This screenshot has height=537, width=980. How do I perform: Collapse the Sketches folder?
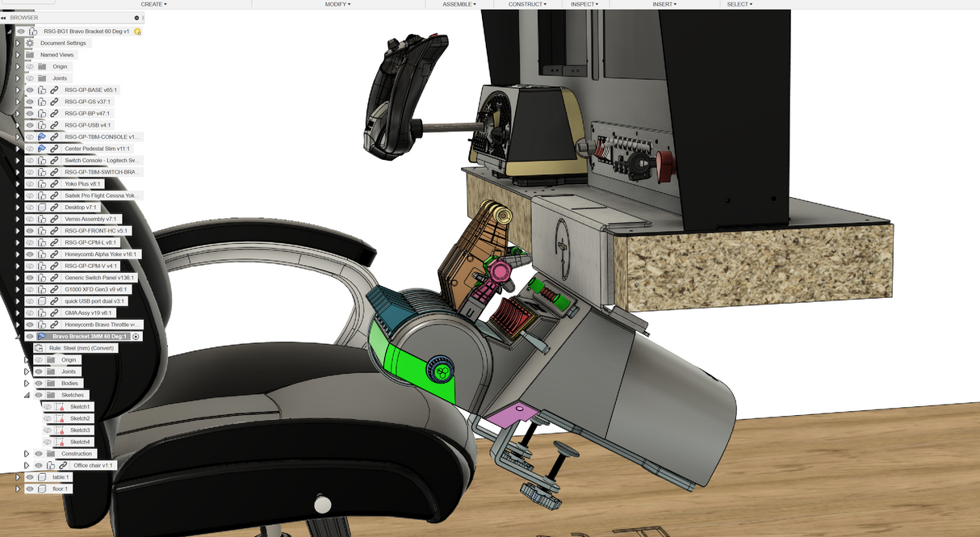27,395
